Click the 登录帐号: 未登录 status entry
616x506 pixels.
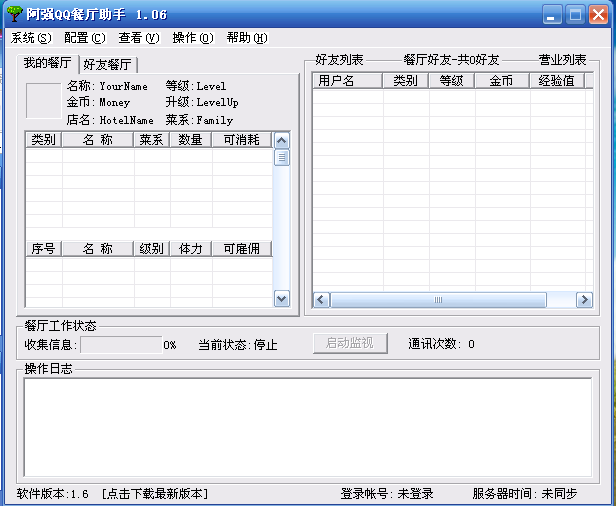point(387,493)
